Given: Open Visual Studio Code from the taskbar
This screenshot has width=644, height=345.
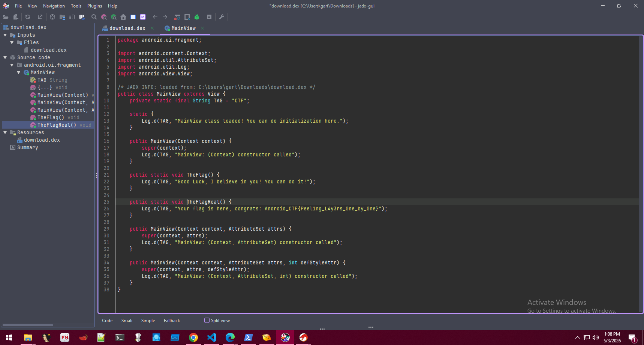Looking at the screenshot, I should tap(212, 337).
